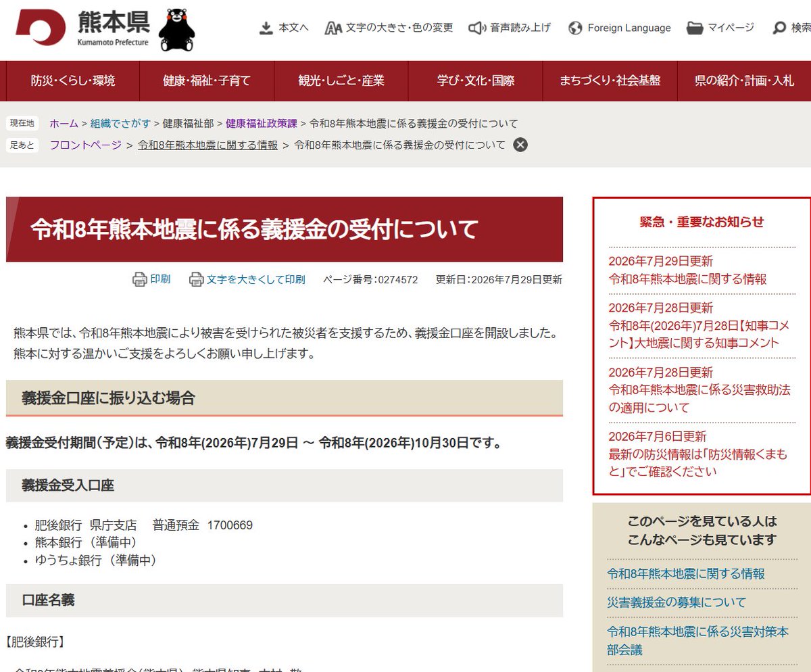Open related page 令和8年熊本地震に関する情報
Viewport: 811px width, 672px height.
tap(686, 574)
